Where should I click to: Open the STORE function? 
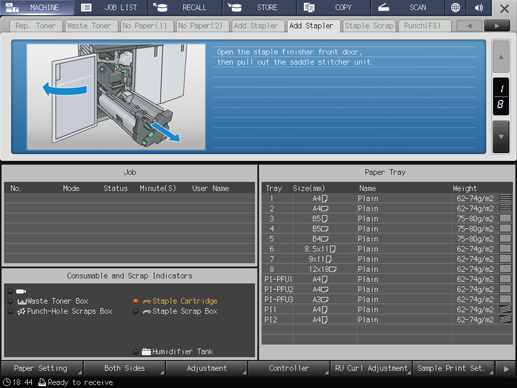click(259, 8)
